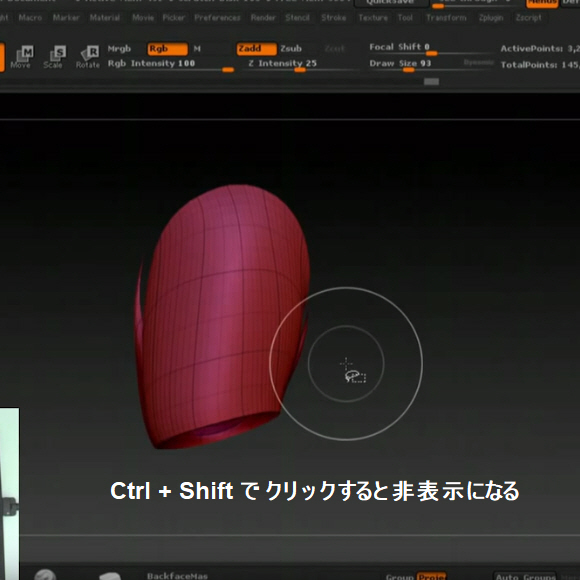
Task: Open the Macro menu
Action: coord(30,17)
